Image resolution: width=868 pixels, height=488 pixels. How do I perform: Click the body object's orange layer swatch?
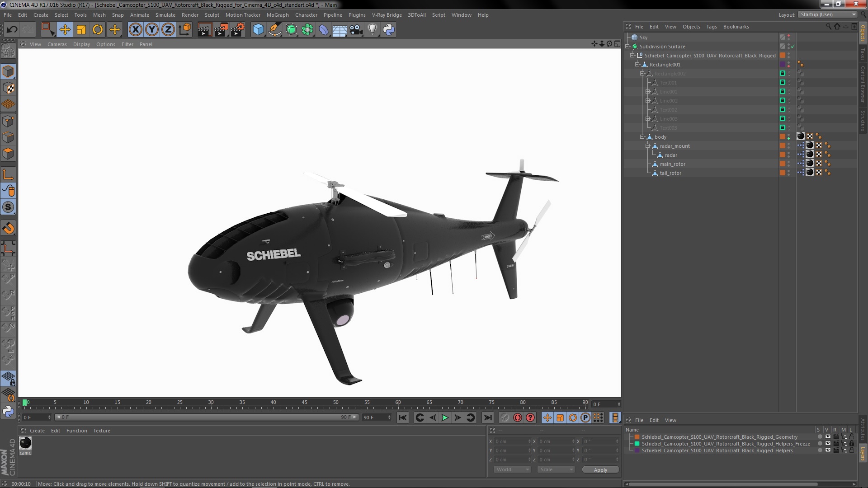(783, 137)
